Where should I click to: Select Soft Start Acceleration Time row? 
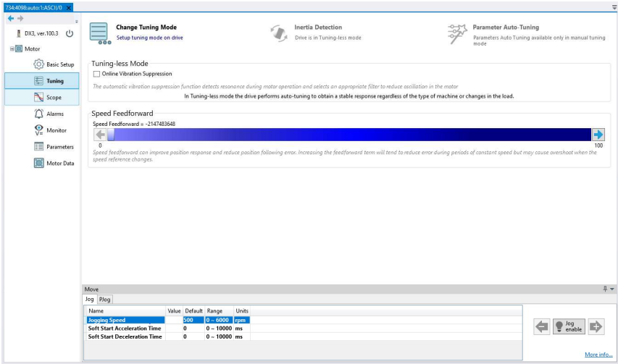tap(168, 329)
